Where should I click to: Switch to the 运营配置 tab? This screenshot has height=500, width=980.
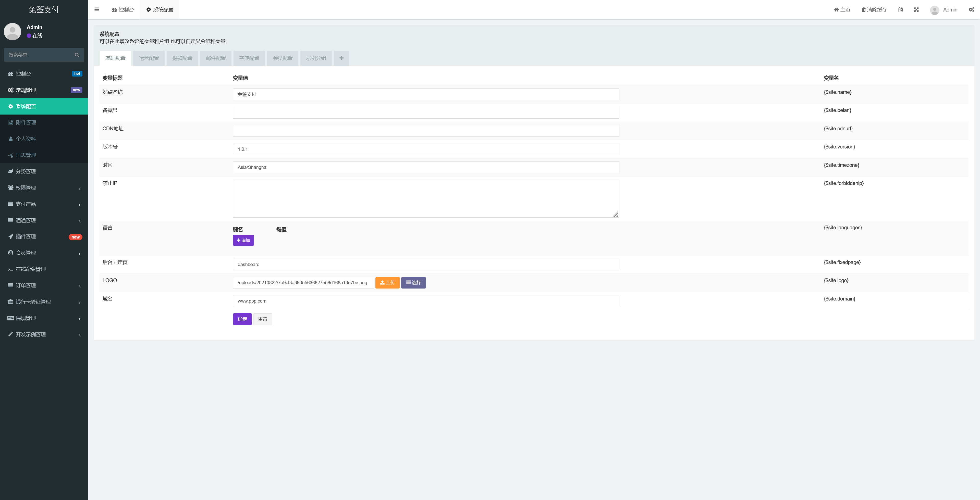click(149, 58)
